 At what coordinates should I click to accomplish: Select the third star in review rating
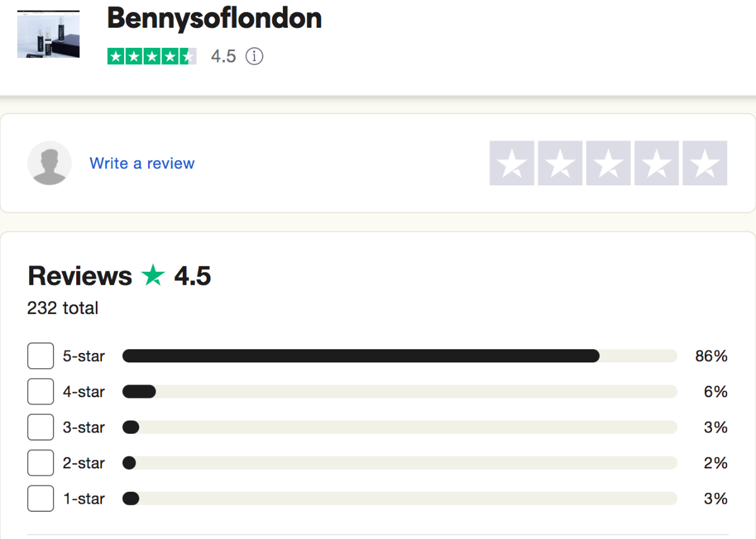609,163
